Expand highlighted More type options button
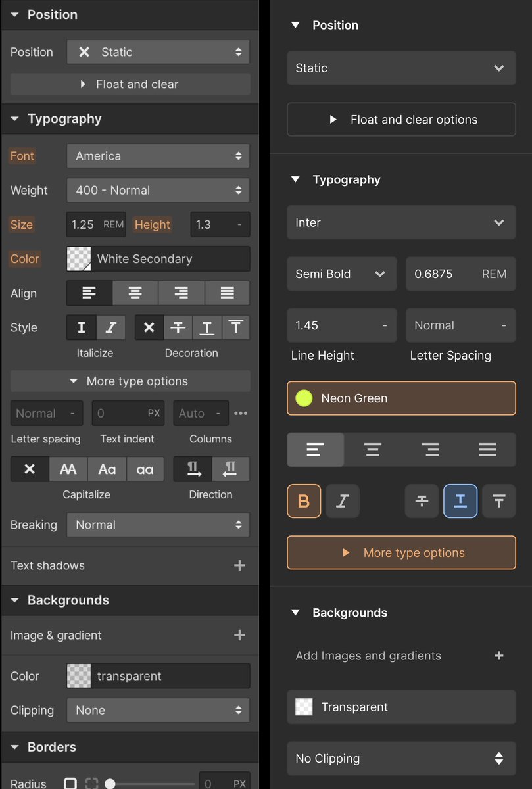 (x=401, y=553)
